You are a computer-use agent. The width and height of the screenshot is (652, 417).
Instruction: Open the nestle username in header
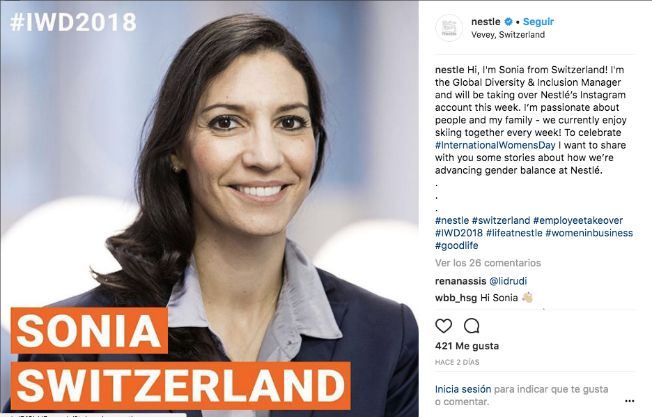pyautogui.click(x=486, y=22)
